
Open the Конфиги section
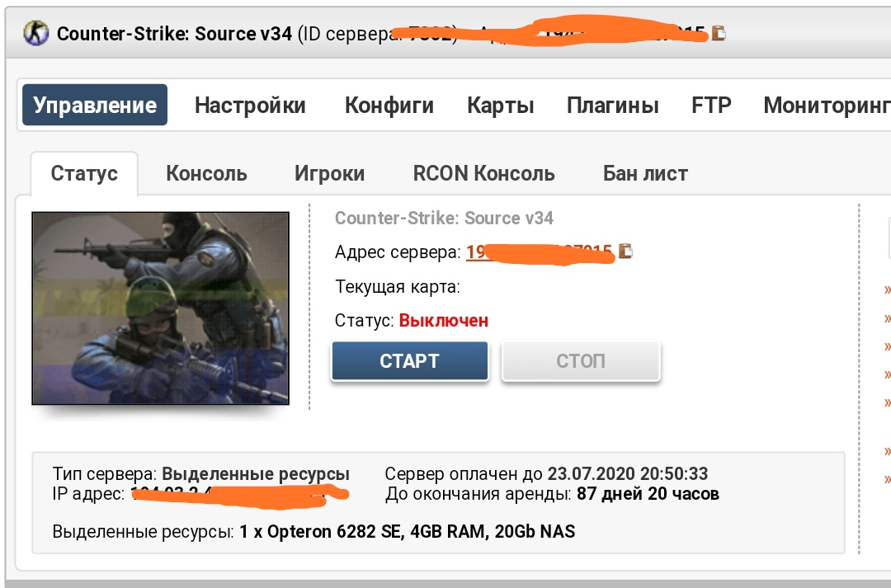[x=389, y=105]
